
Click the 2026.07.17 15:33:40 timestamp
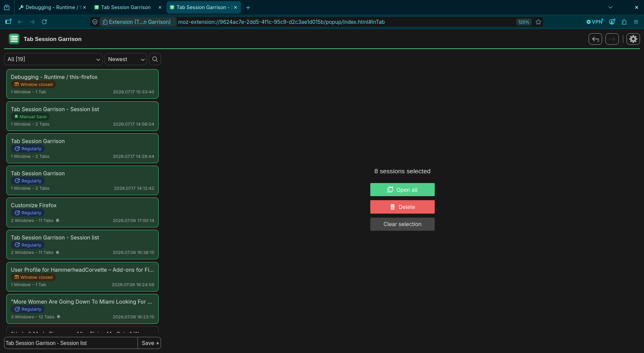tap(133, 92)
